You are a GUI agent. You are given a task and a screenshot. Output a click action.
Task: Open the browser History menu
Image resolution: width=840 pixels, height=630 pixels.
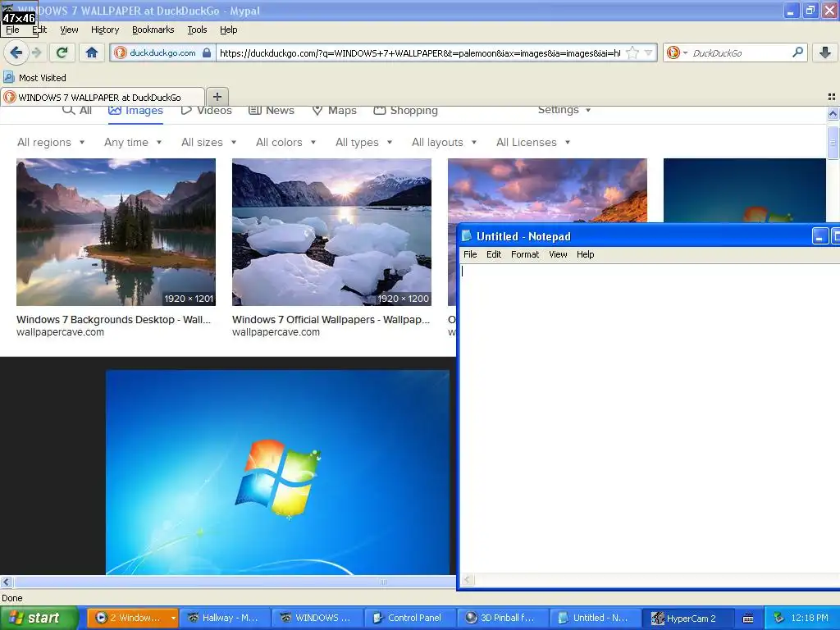[104, 30]
